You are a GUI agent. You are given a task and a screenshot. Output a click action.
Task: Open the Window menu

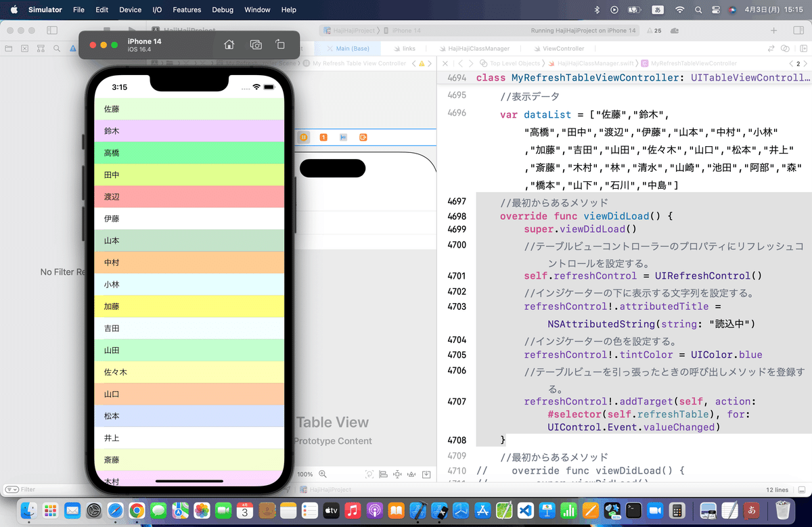coord(257,10)
